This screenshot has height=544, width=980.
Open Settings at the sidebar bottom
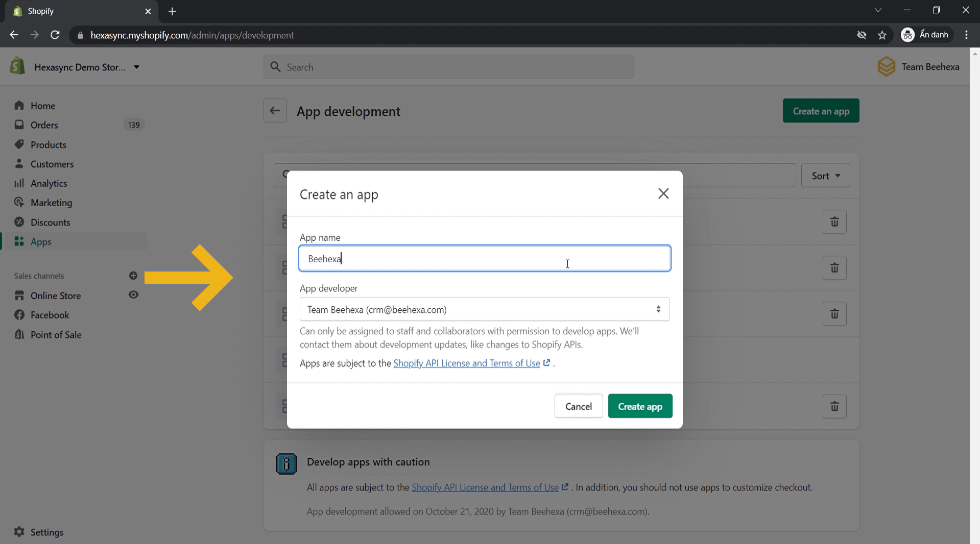pyautogui.click(x=46, y=532)
